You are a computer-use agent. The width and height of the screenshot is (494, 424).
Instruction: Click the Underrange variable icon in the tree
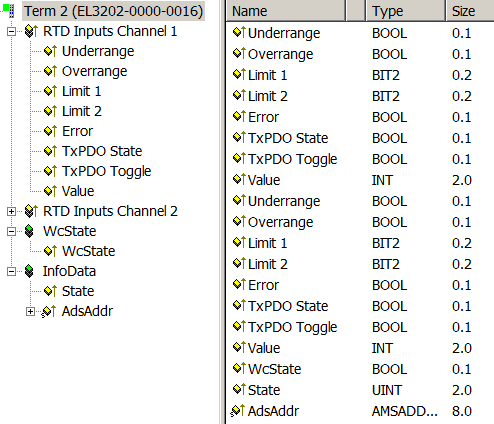coord(50,51)
